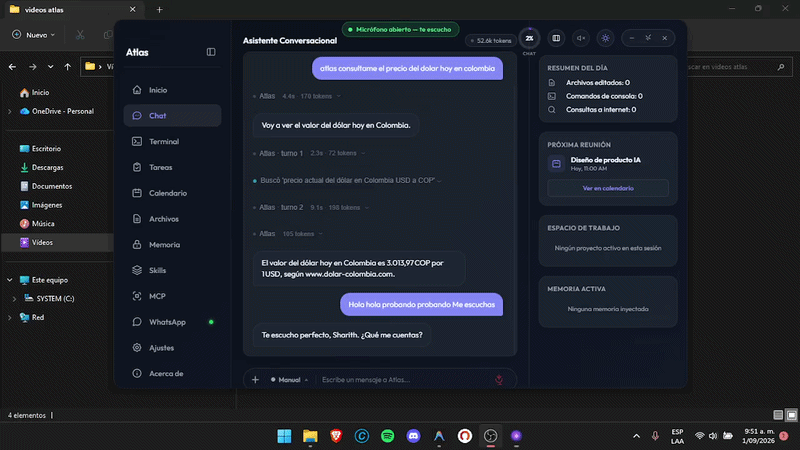The height and width of the screenshot is (450, 800).
Task: Toggle the red microphone icon in input bar
Action: (x=499, y=380)
